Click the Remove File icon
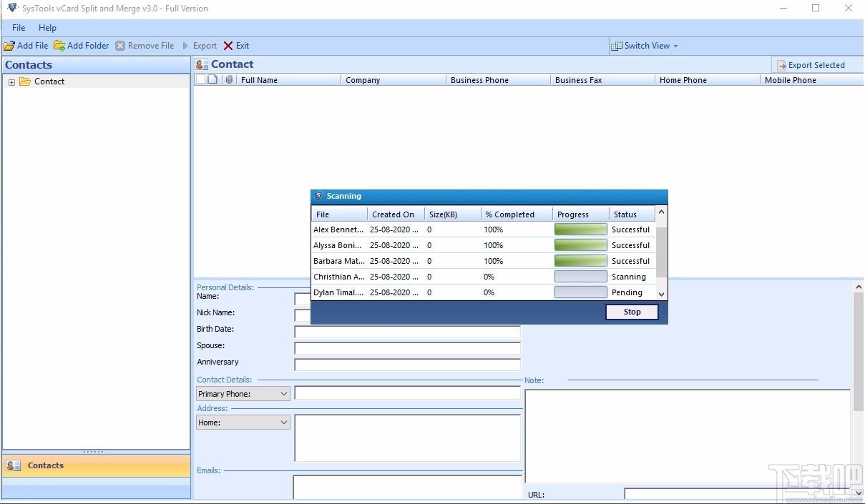 click(120, 46)
